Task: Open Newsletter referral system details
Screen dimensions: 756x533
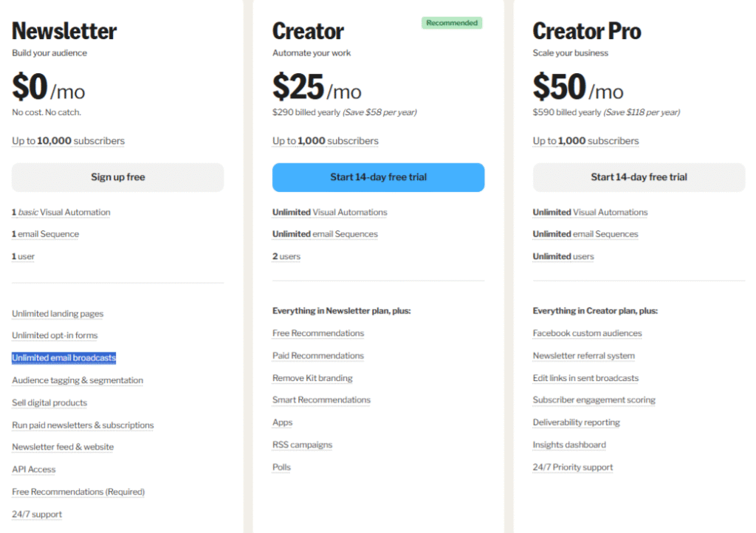Action: 584,356
